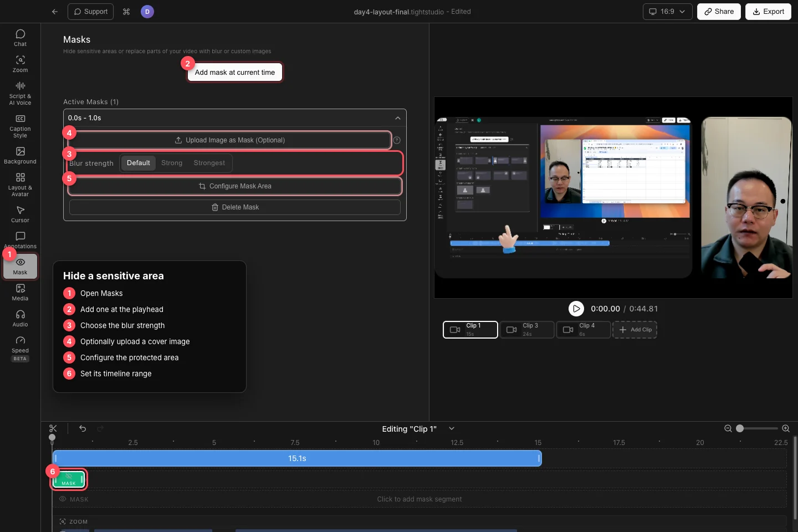Viewport: 798px width, 532px height.
Task: Click the Delete Mask button
Action: [235, 207]
